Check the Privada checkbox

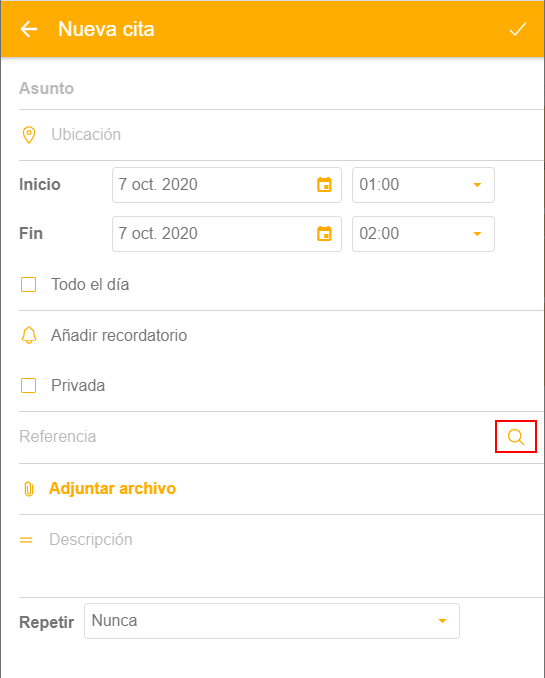29,386
